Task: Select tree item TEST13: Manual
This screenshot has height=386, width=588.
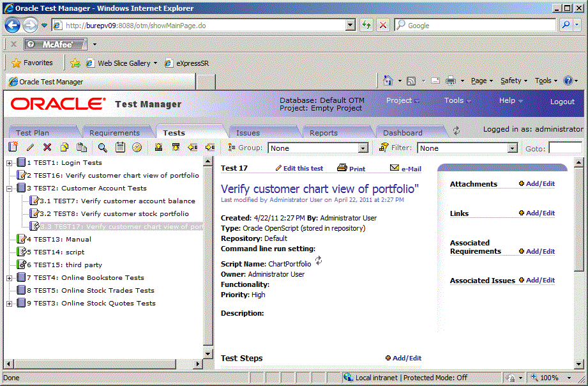Action: click(x=59, y=239)
